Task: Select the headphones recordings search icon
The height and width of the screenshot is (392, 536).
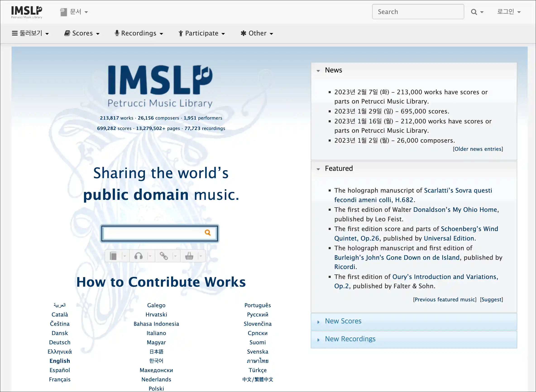Action: 138,256
